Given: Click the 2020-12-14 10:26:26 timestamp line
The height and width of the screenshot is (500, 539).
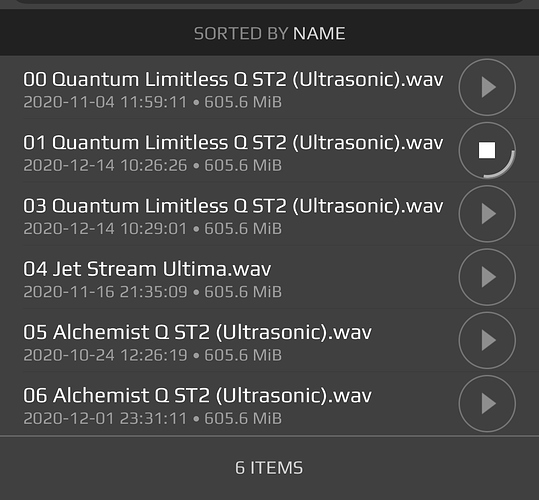Looking at the screenshot, I should click(153, 166).
